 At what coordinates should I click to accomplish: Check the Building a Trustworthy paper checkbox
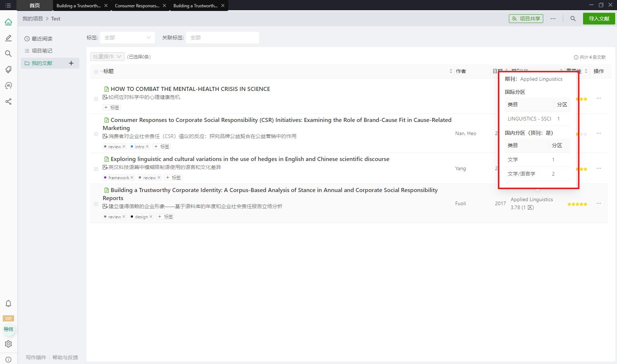pyautogui.click(x=96, y=204)
